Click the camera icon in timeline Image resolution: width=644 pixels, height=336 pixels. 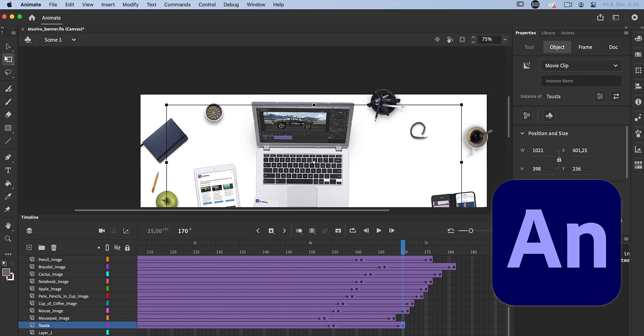pos(102,231)
